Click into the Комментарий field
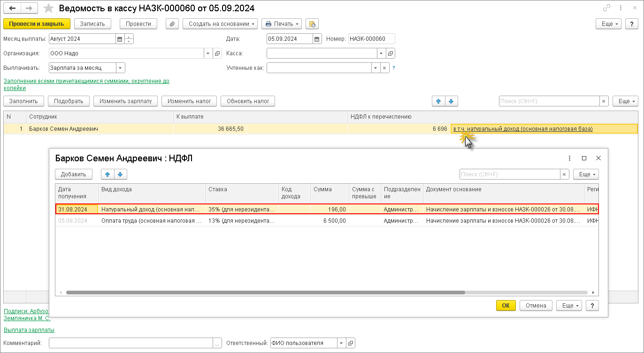The width and height of the screenshot is (644, 353). coord(131,343)
